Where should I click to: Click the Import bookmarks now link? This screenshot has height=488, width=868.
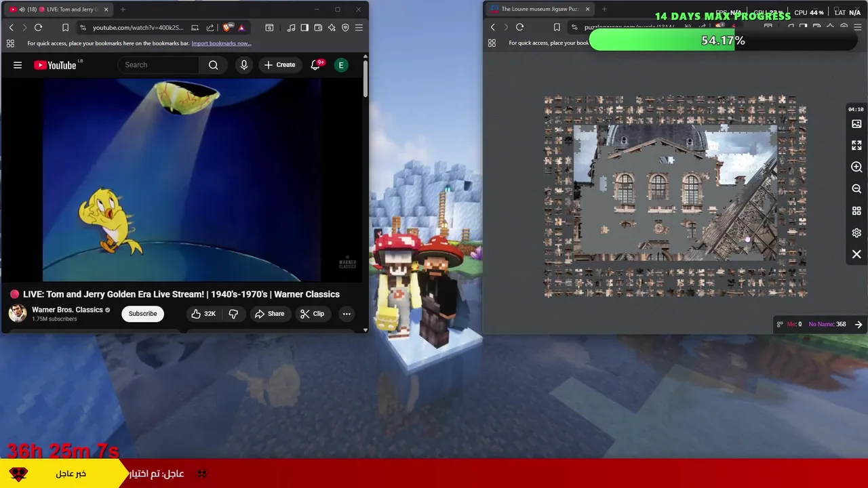tap(221, 43)
